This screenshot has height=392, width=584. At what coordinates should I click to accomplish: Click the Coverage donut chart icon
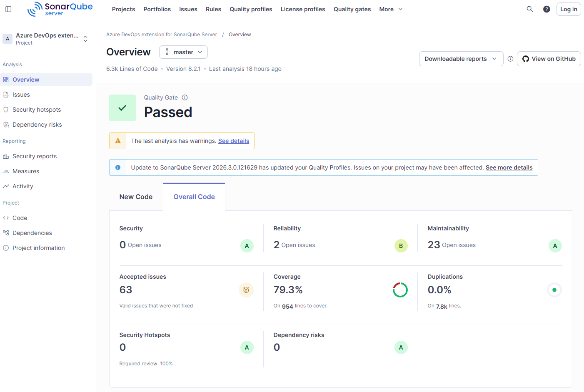pyautogui.click(x=400, y=290)
